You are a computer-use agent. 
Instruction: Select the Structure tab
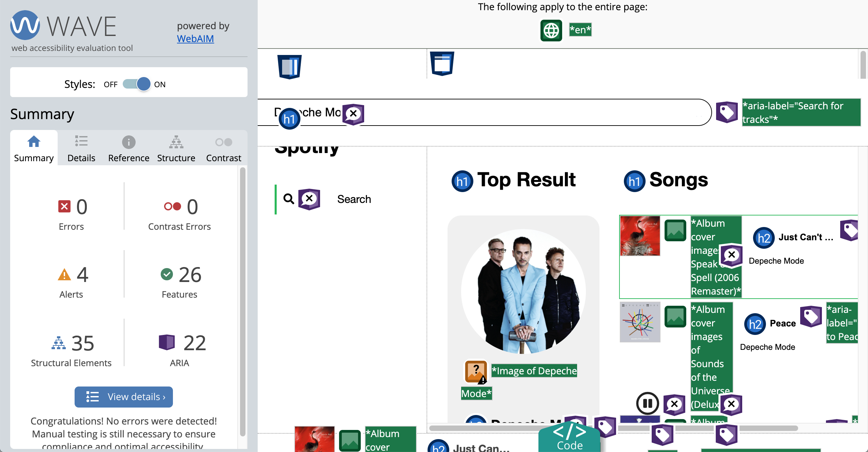pos(176,148)
